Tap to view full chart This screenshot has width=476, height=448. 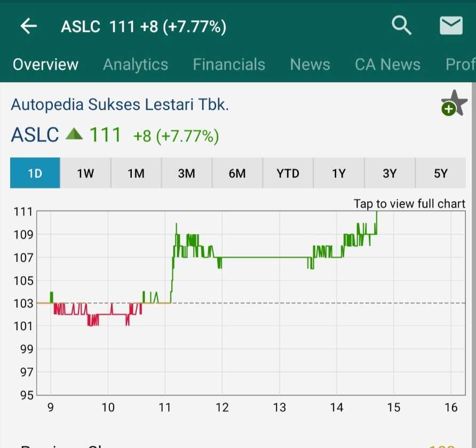coord(409,204)
